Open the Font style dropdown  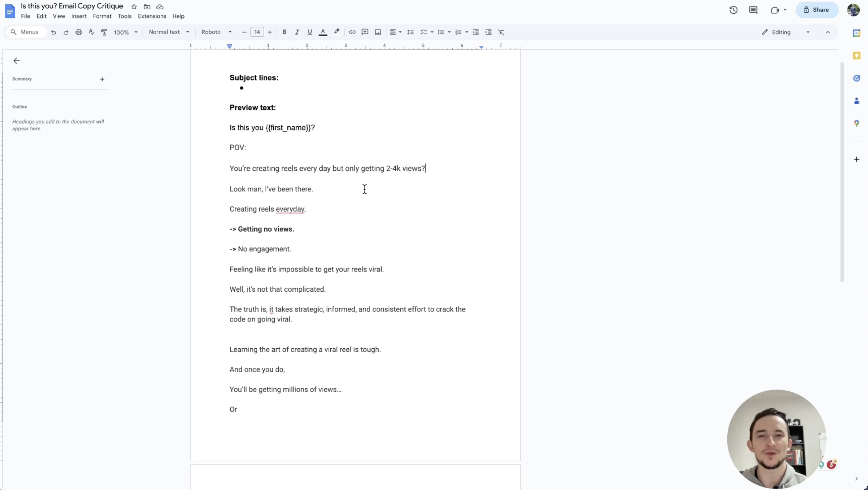click(x=216, y=31)
